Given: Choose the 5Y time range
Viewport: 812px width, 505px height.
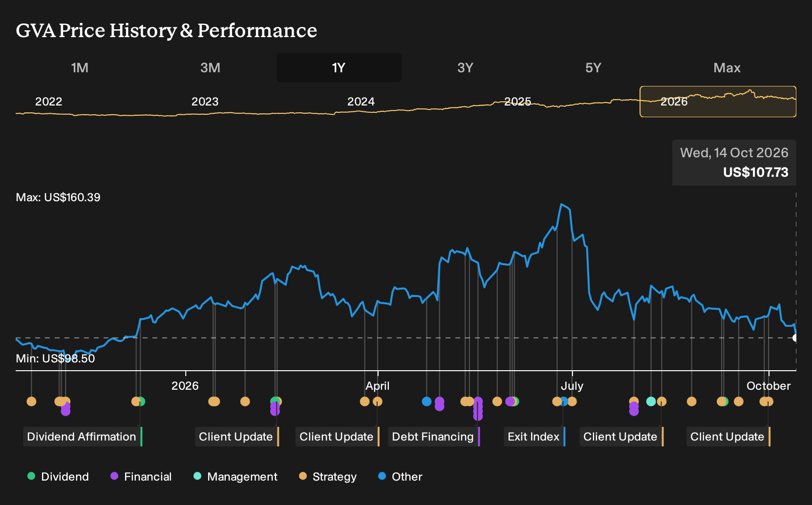Looking at the screenshot, I should (593, 67).
